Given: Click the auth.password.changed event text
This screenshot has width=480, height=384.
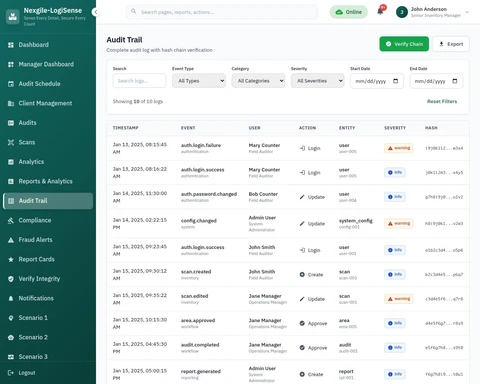Looking at the screenshot, I should pos(209,194).
